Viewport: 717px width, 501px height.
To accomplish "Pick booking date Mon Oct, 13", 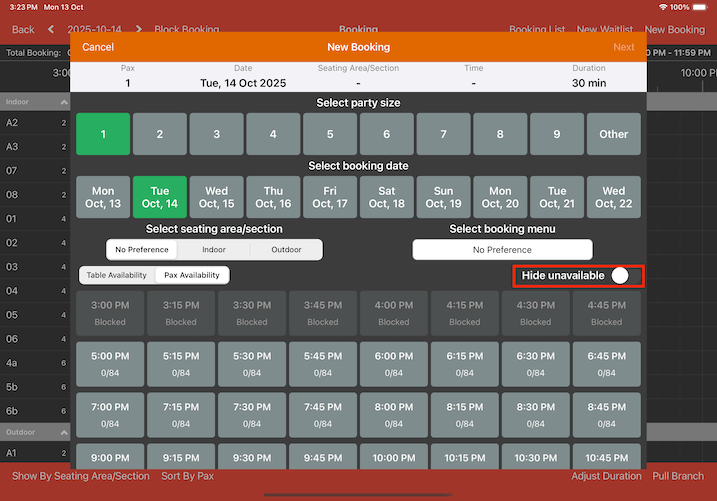I will click(103, 197).
